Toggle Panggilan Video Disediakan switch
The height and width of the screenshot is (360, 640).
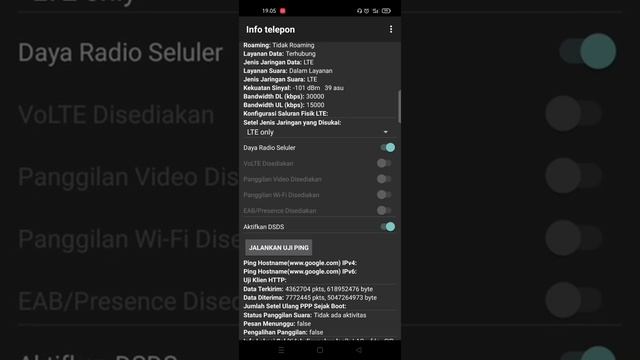384,179
